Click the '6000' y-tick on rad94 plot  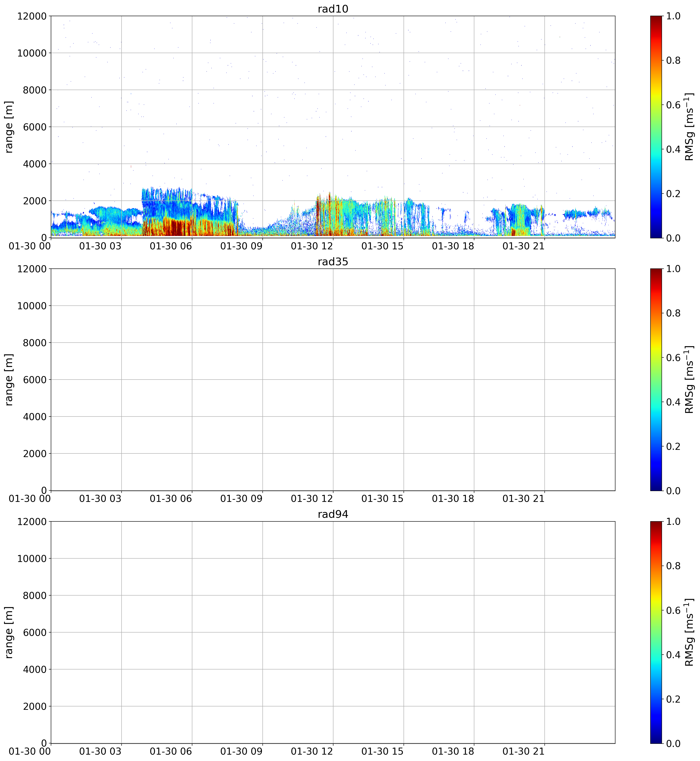[x=34, y=632]
